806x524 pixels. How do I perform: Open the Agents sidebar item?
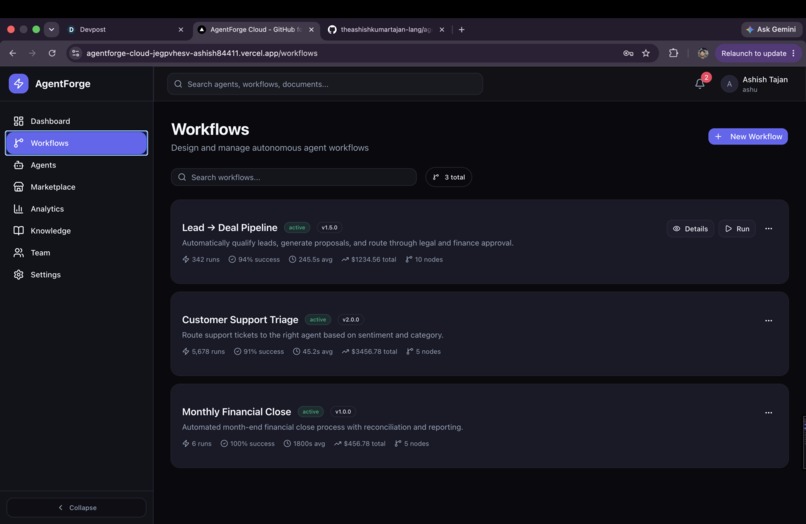coord(76,165)
